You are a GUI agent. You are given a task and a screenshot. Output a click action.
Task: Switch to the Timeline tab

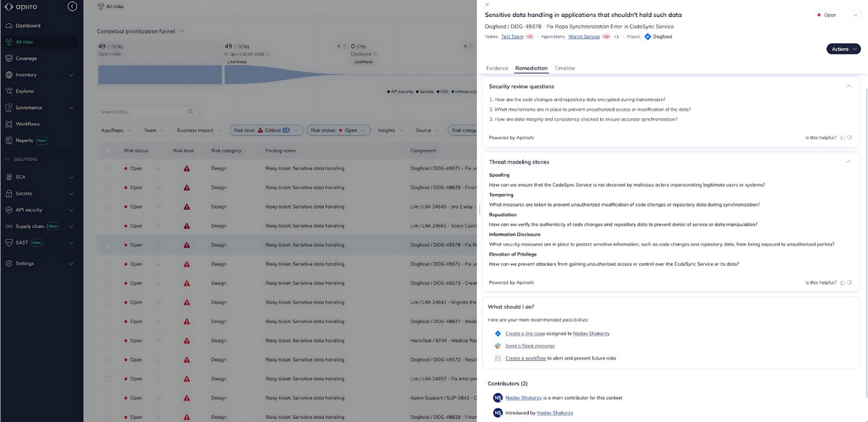tap(565, 68)
